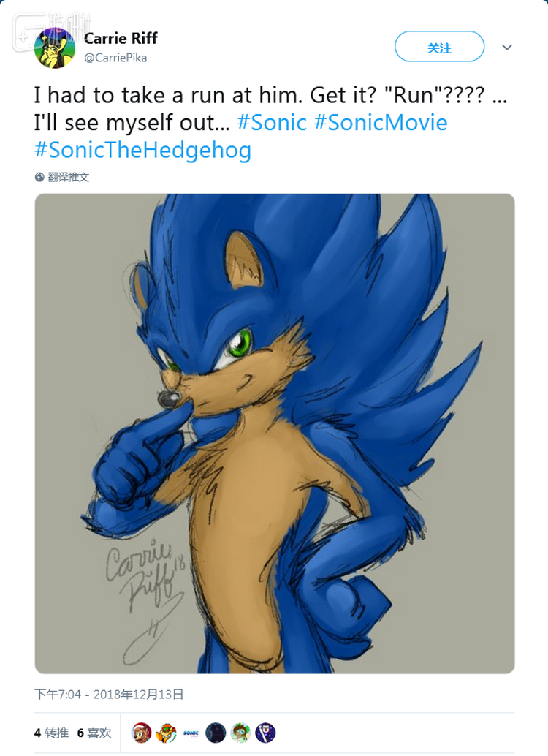Viewport: 548px width, 756px height.
Task: Click the second liker avatar, orange character
Action: pyautogui.click(x=167, y=733)
